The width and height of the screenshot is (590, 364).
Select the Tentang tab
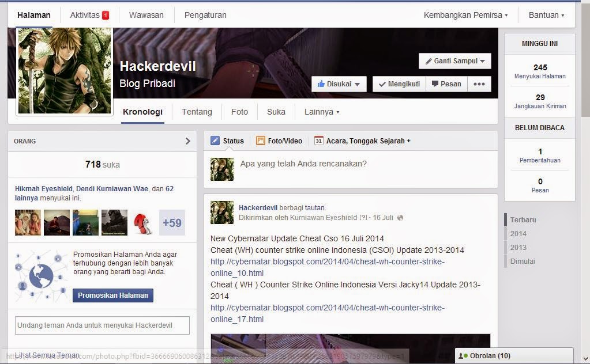pyautogui.click(x=197, y=112)
